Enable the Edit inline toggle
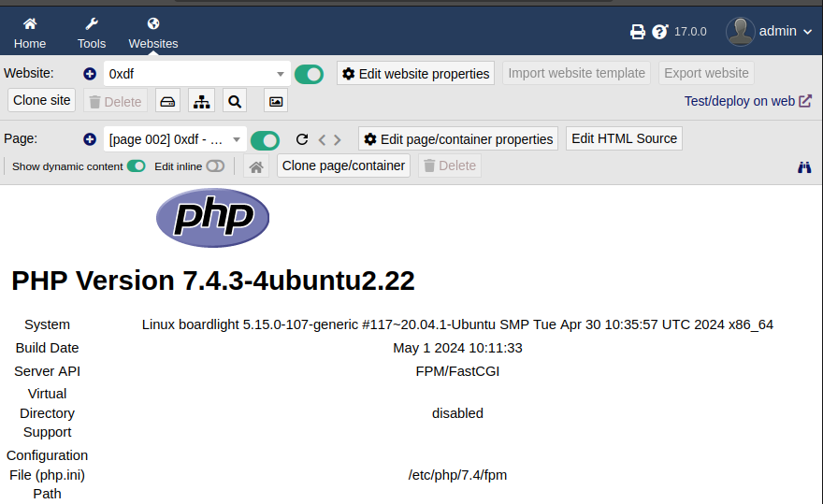The width and height of the screenshot is (823, 504). coord(215,166)
